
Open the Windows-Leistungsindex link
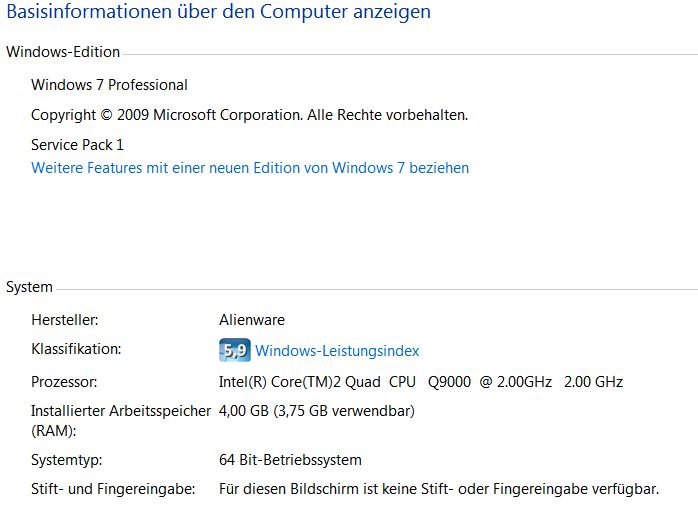coord(337,351)
